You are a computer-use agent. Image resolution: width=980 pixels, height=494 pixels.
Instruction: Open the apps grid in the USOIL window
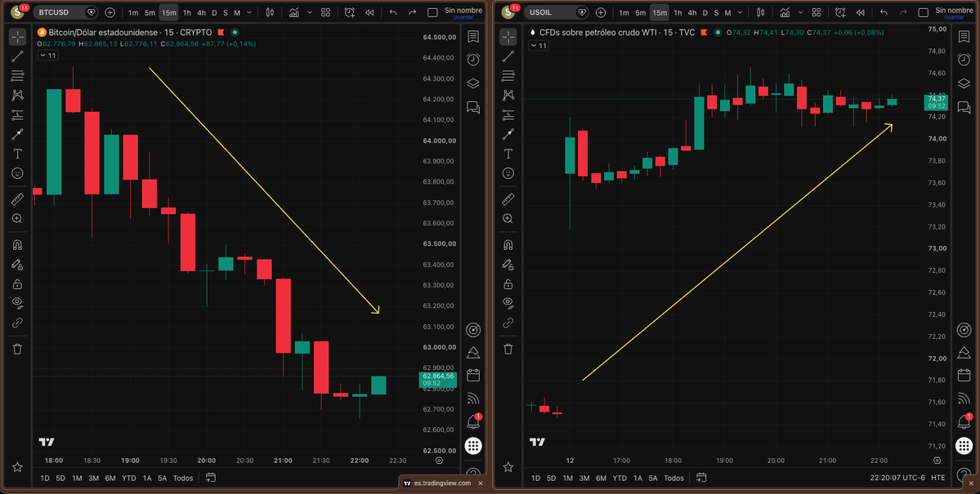coord(964,446)
